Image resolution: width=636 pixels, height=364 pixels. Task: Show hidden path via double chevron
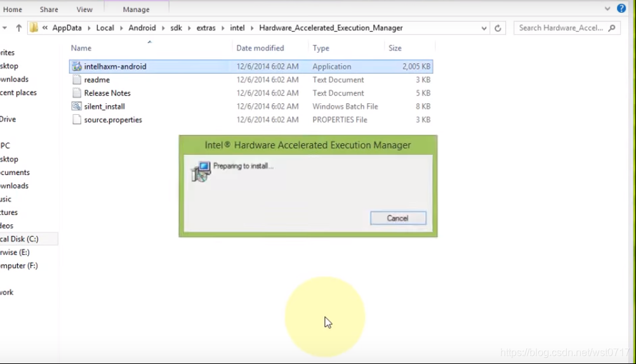click(45, 28)
